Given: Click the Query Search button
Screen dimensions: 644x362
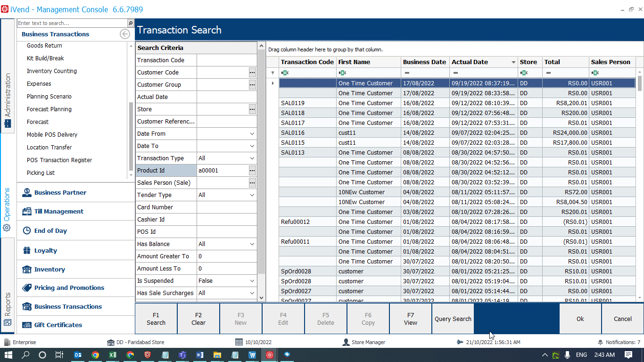Looking at the screenshot, I should [x=453, y=319].
